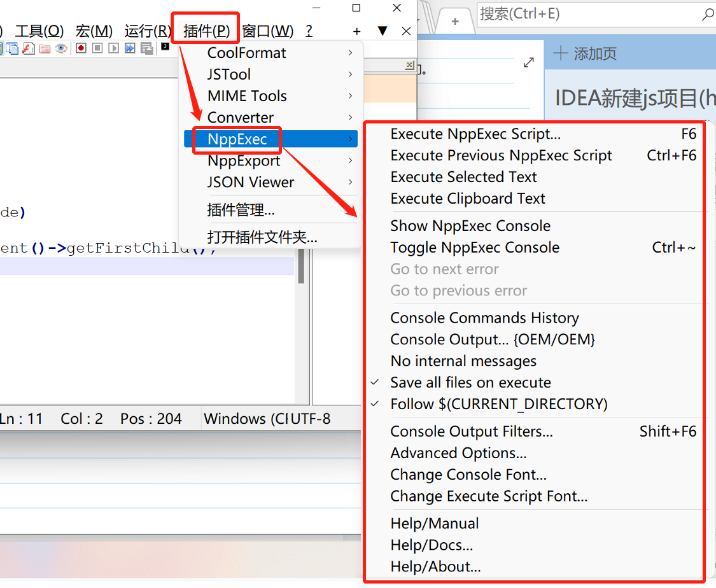This screenshot has width=716, height=588.
Task: Expand Converter submenu
Action: click(x=270, y=117)
